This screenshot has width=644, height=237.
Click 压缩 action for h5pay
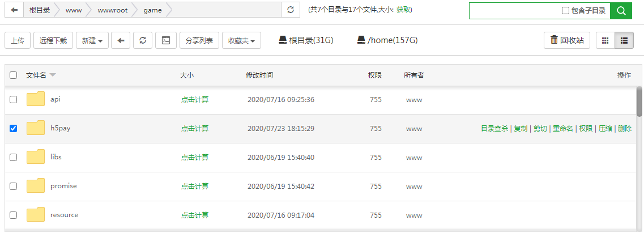(x=604, y=128)
